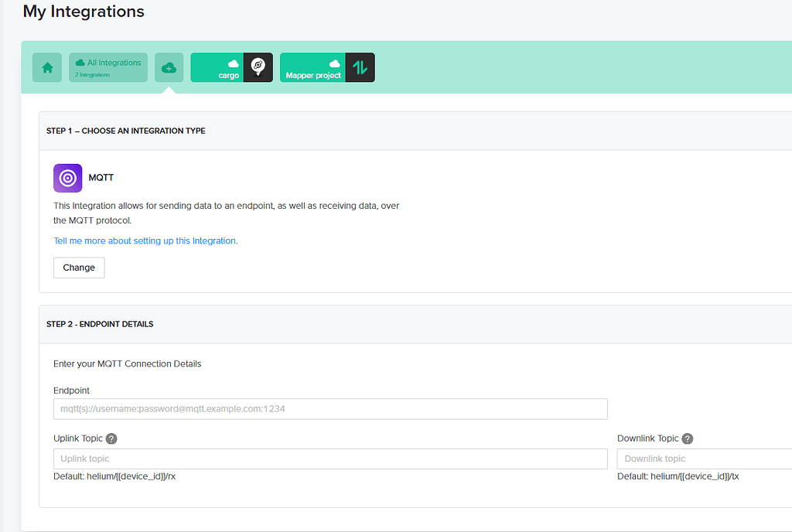
Task: Select the MQTT integration icon
Action: [67, 178]
